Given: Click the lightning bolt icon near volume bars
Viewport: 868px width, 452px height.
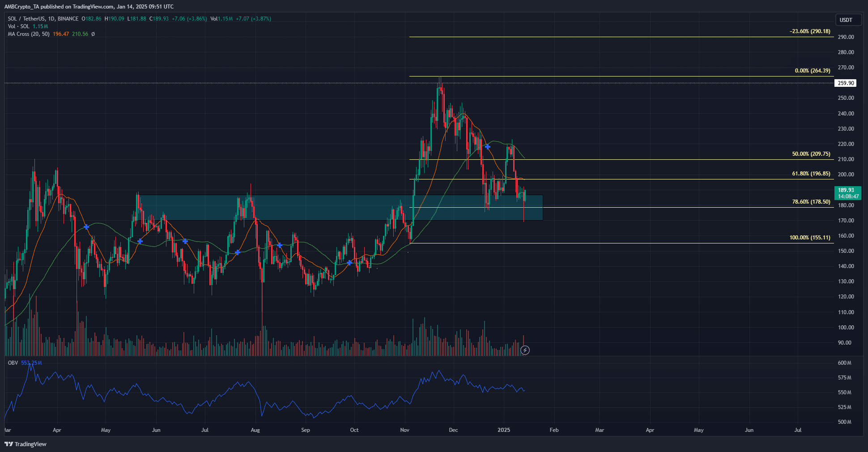Looking at the screenshot, I should tap(525, 350).
